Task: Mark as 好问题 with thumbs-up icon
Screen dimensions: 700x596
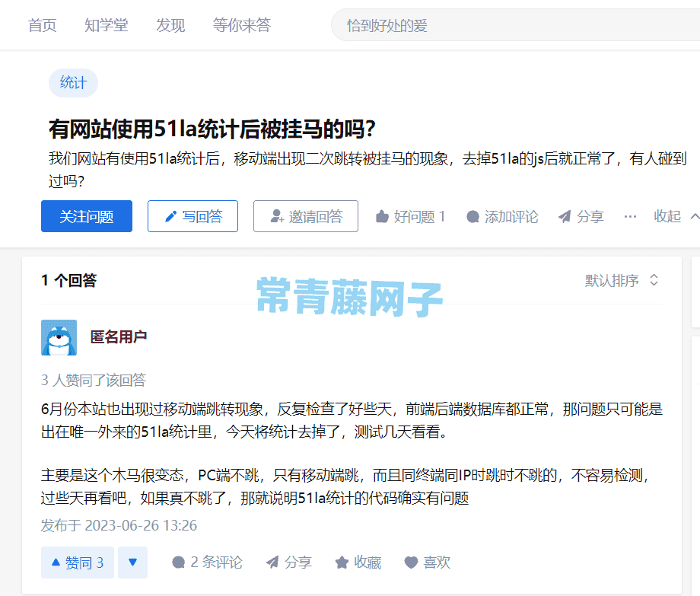Action: point(382,216)
